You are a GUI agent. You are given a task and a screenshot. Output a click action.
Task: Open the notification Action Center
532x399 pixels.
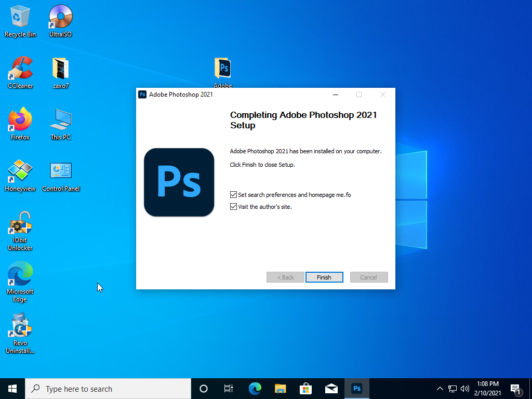516,390
